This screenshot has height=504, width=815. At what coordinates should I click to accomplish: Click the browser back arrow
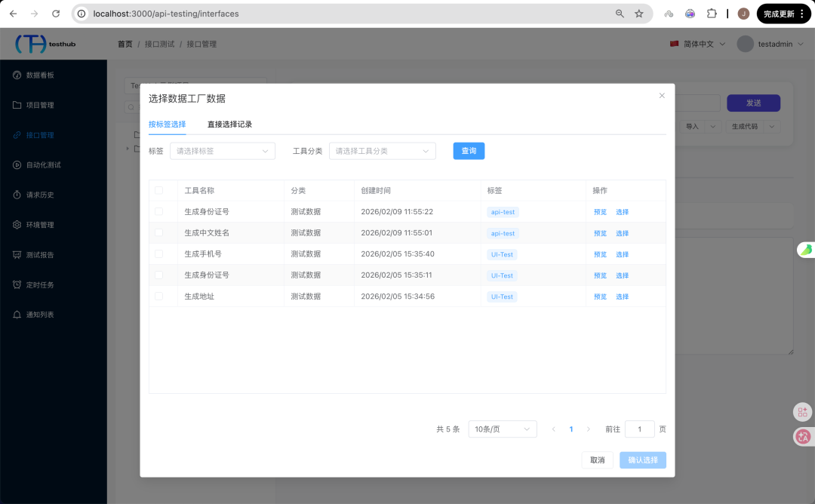13,14
